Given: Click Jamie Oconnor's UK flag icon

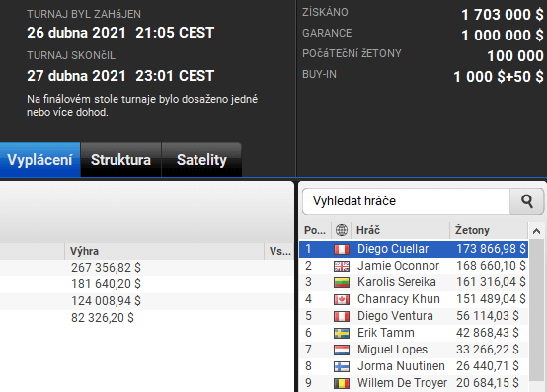Looking at the screenshot, I should 342,266.
